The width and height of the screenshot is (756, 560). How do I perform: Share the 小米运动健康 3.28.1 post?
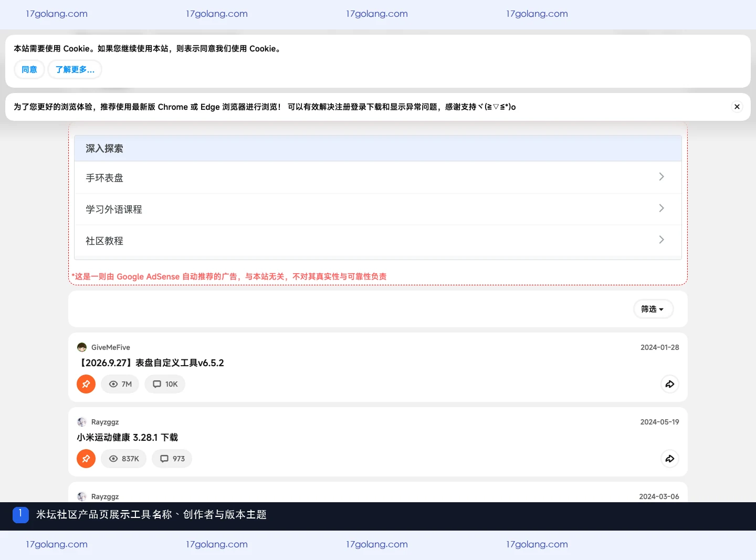[x=670, y=459]
